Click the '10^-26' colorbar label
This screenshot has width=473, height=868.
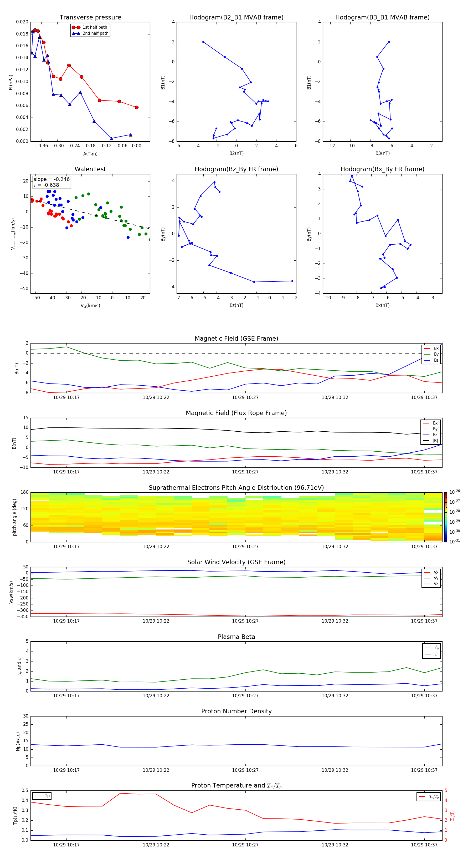point(455,492)
